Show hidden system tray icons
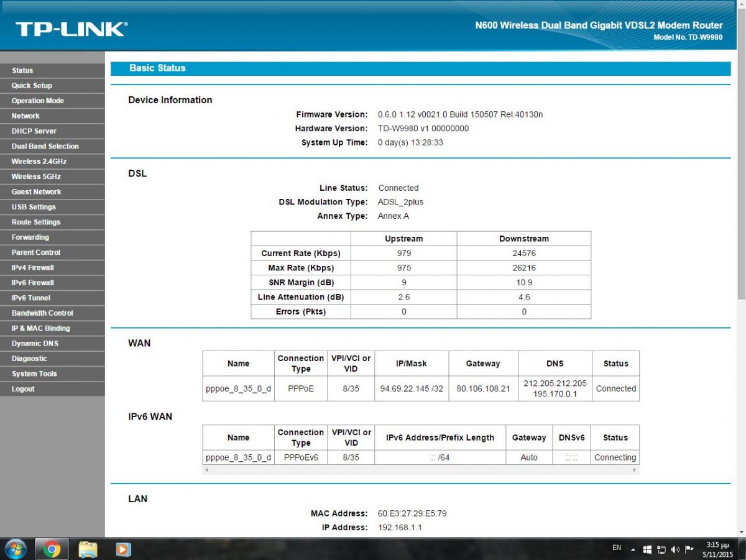The image size is (746, 560). tap(633, 549)
